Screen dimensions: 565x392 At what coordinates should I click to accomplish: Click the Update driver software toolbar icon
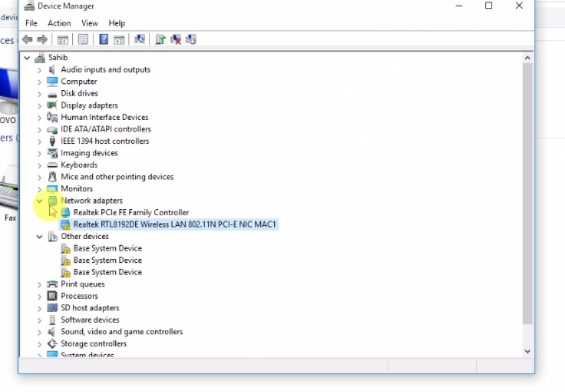coord(160,39)
